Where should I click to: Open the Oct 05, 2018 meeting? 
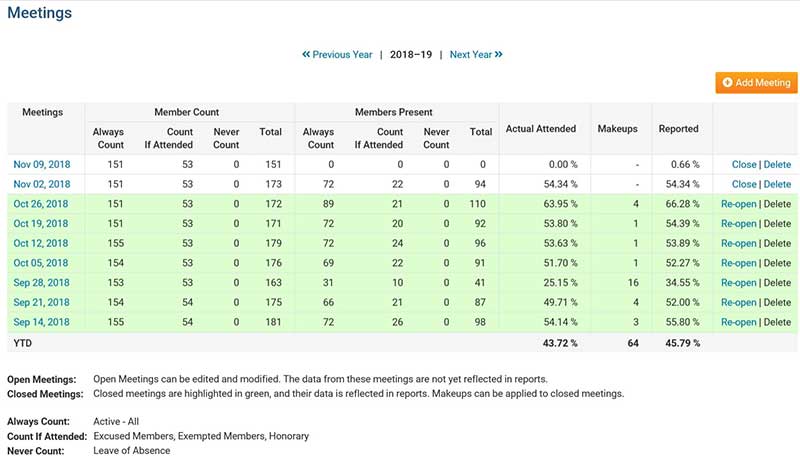tap(41, 263)
